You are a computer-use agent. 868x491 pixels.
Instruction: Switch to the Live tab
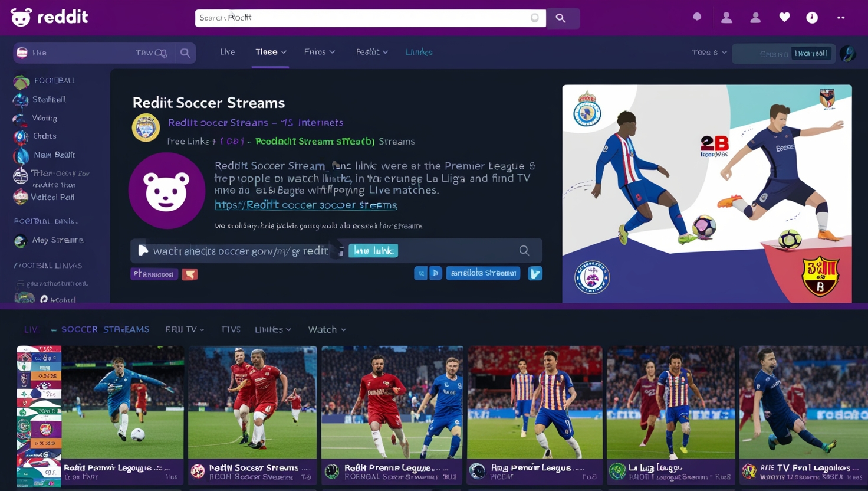point(228,52)
